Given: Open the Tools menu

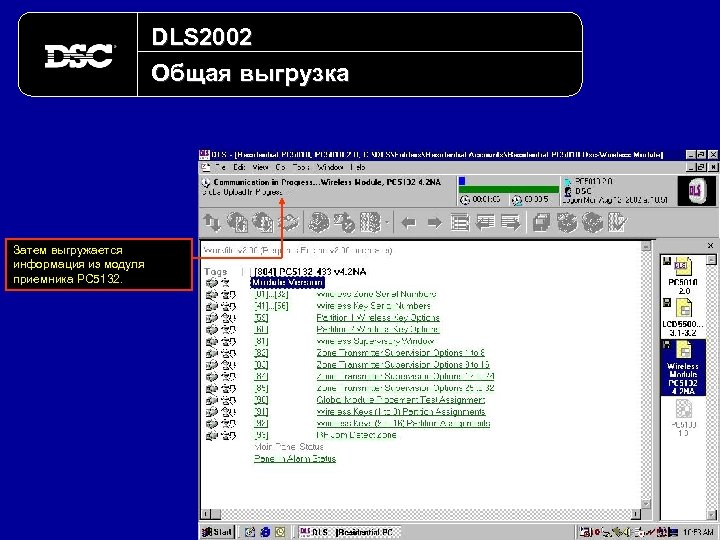Looking at the screenshot, I should (301, 167).
